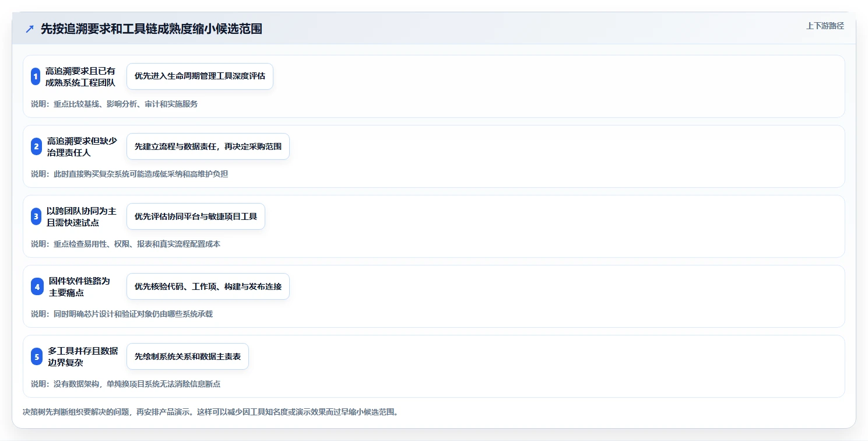Select 先建立流程与数据责任，再决定采购范围 box
The width and height of the screenshot is (868, 441).
(208, 146)
